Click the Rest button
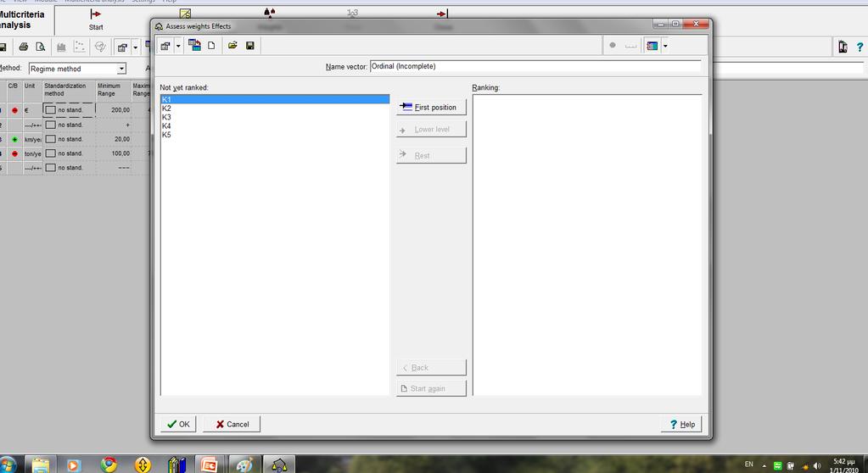Screen dimensions: 868x473 (431, 155)
